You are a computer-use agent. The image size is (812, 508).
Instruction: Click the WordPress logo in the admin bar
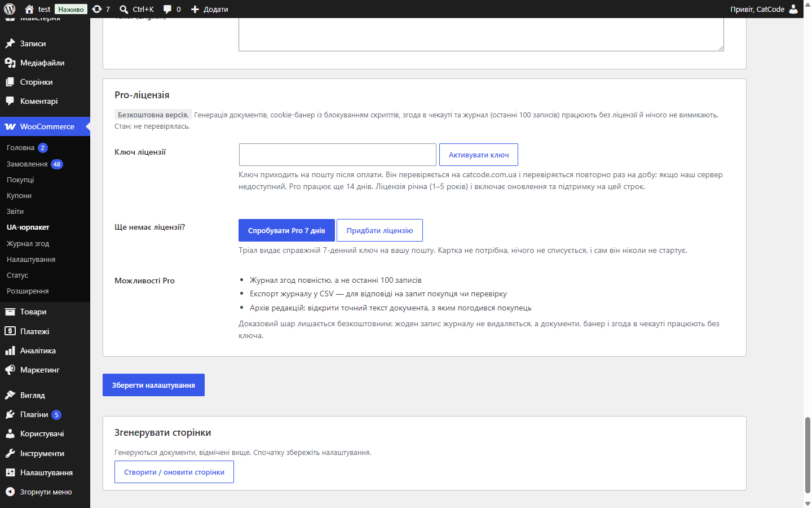click(10, 9)
